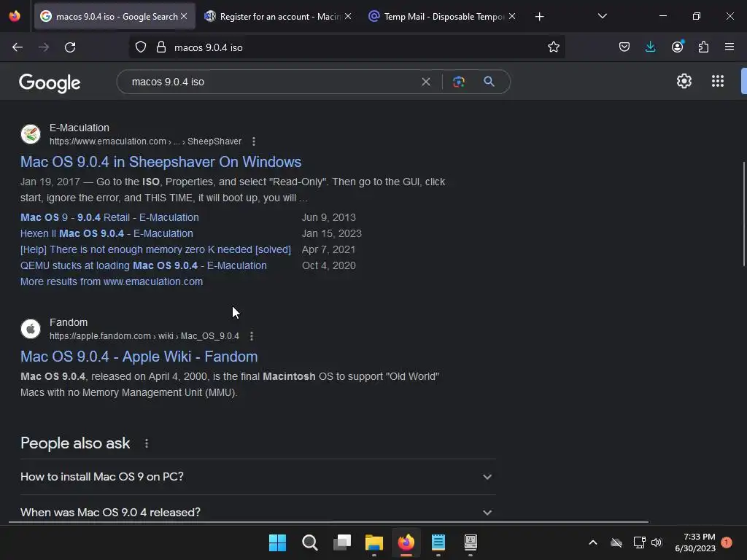Image resolution: width=747 pixels, height=560 pixels.
Task: Open 'QEMU stucks at loading Mac OS 9.0.4'
Action: coord(144,265)
